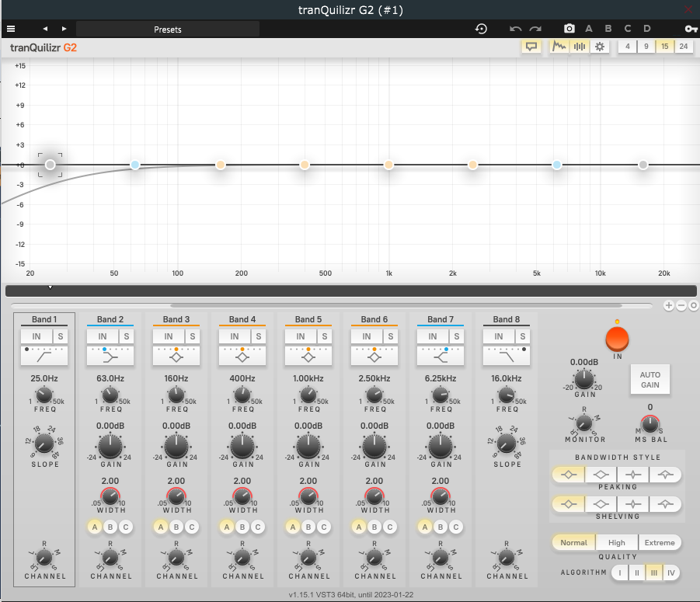Toggle analyzer bars display icon
Image resolution: width=700 pixels, height=602 pixels.
point(580,47)
